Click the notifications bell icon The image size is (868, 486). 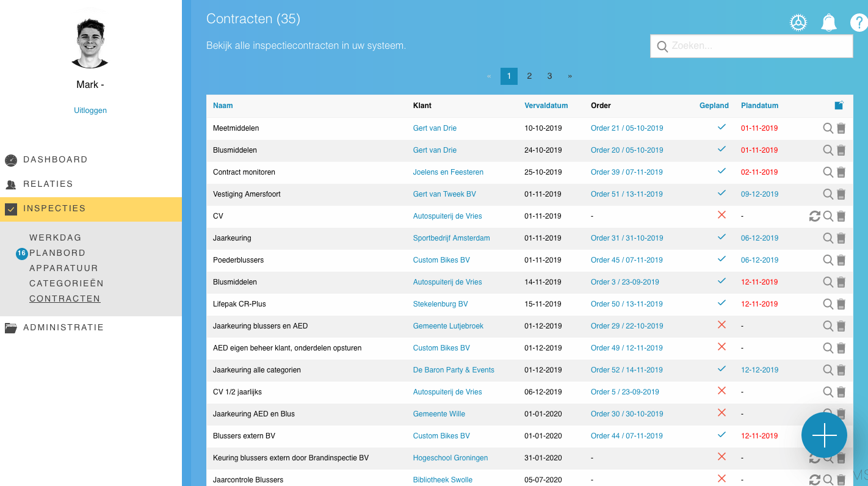pos(828,23)
